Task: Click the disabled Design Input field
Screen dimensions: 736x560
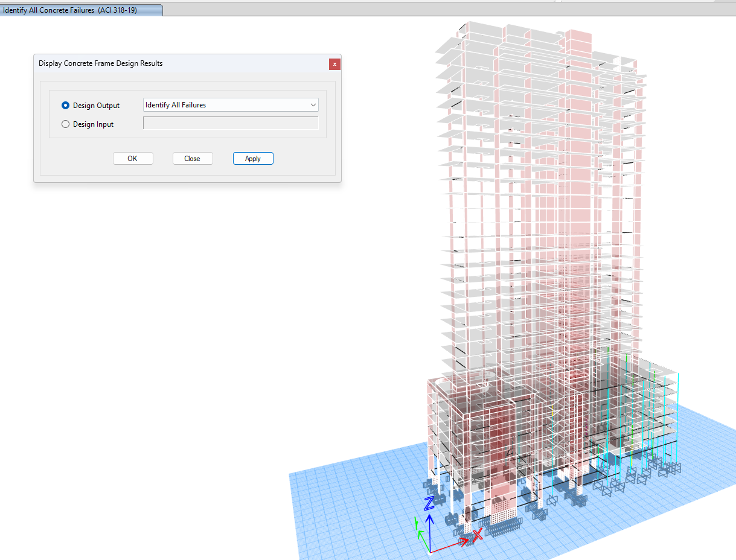Action: (x=230, y=124)
